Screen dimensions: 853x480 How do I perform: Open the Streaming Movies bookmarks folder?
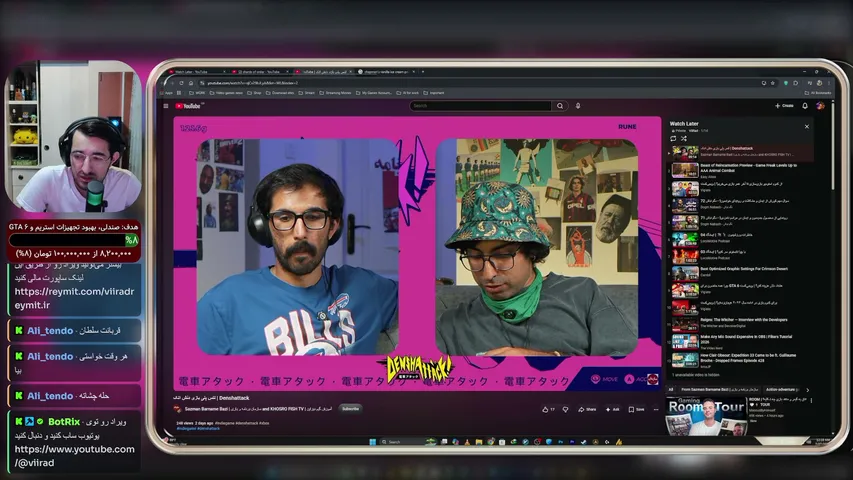335,93
